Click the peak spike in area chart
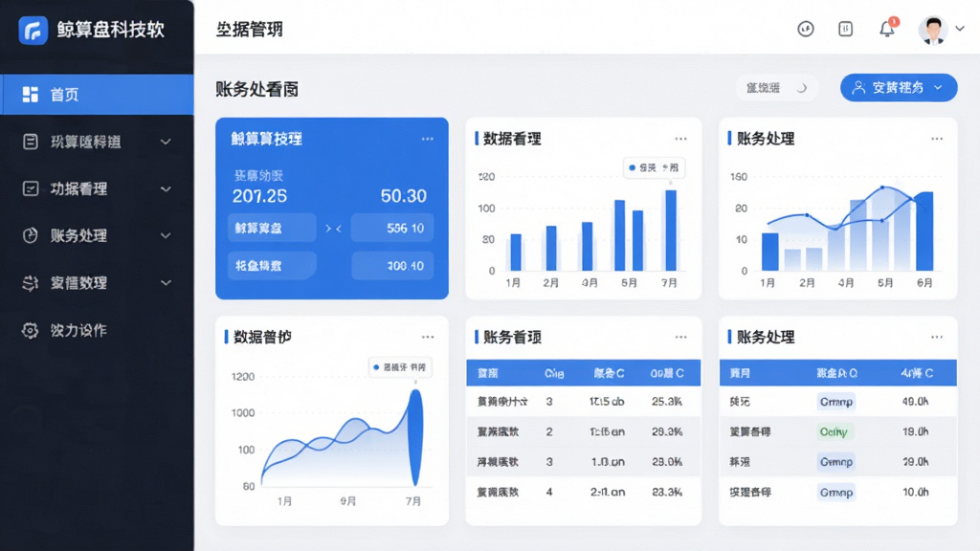This screenshot has width=980, height=551. click(415, 437)
